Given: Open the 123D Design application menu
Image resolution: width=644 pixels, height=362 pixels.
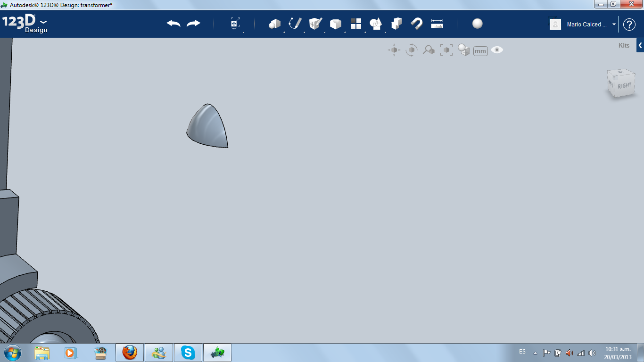Looking at the screenshot, I should [x=25, y=24].
